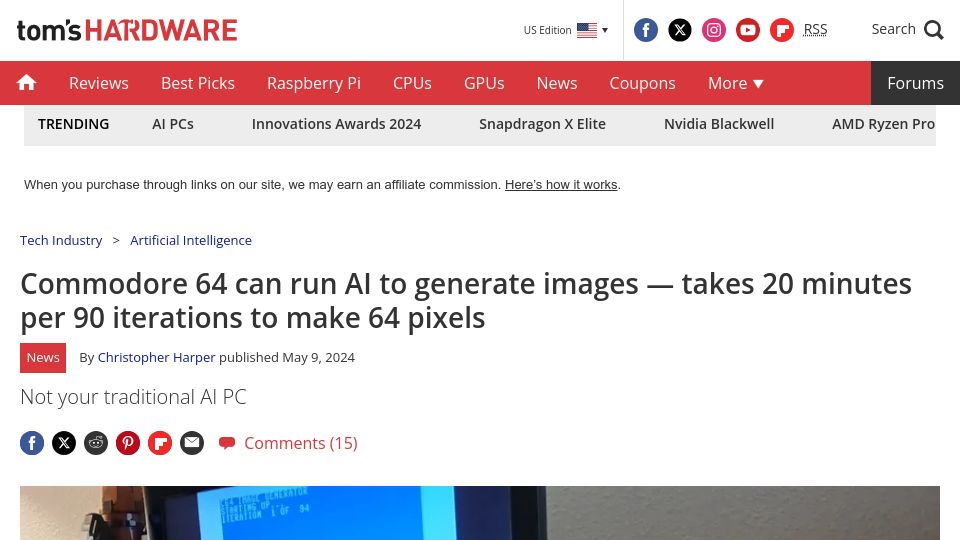Click the "published May 9, 2024" text
Image resolution: width=960 pixels, height=540 pixels.
pos(287,358)
